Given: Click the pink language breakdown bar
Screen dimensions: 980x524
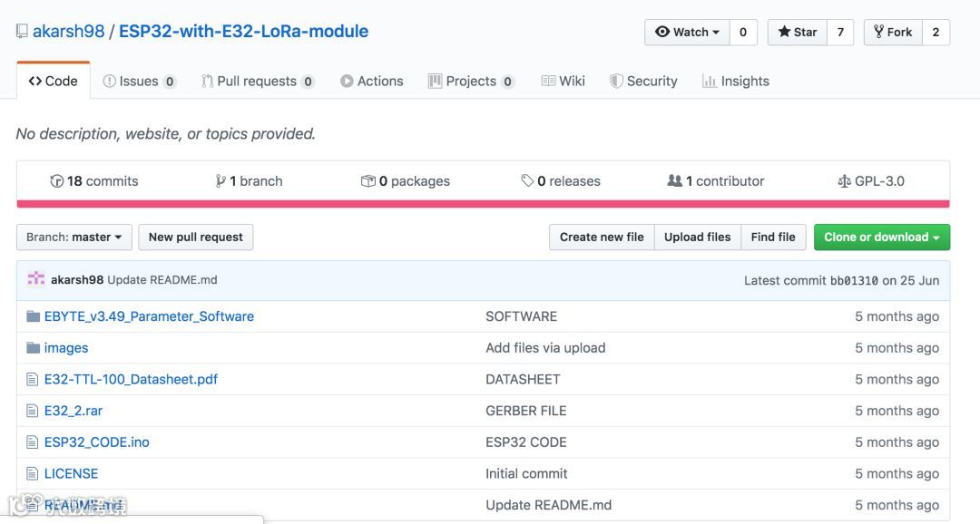Looking at the screenshot, I should tap(483, 204).
